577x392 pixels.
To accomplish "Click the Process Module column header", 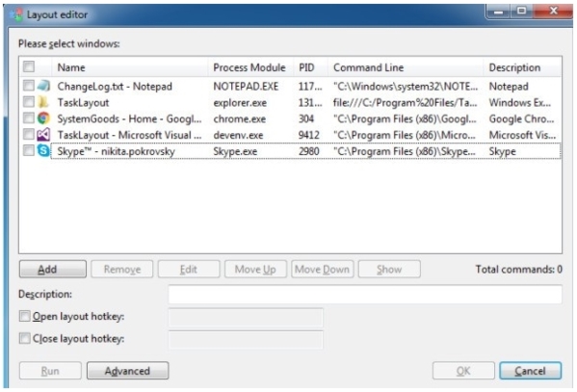I will click(250, 67).
